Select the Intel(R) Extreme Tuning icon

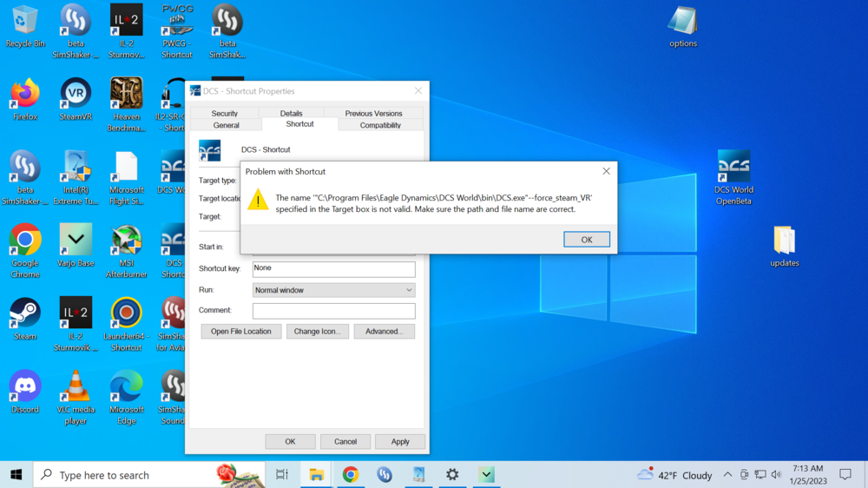[76, 177]
